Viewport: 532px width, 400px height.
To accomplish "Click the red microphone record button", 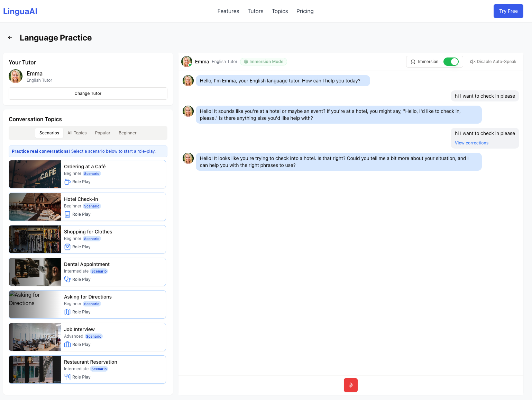I will pyautogui.click(x=350, y=385).
